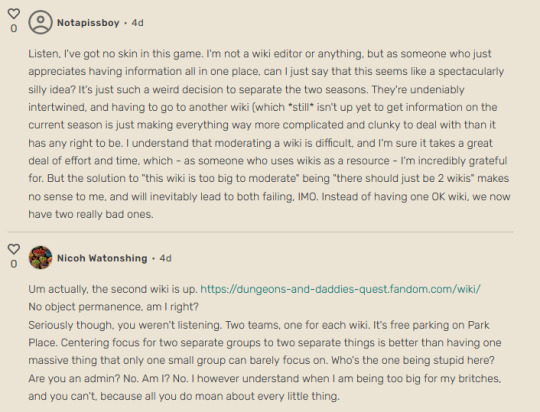Open Nicoh Watonshing's profile picture
The image size is (540, 412).
click(40, 258)
